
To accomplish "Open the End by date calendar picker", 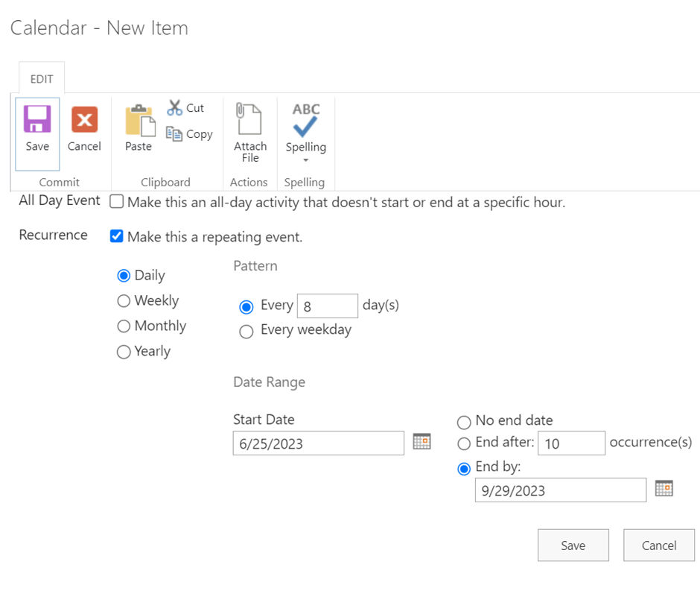I will [x=664, y=488].
